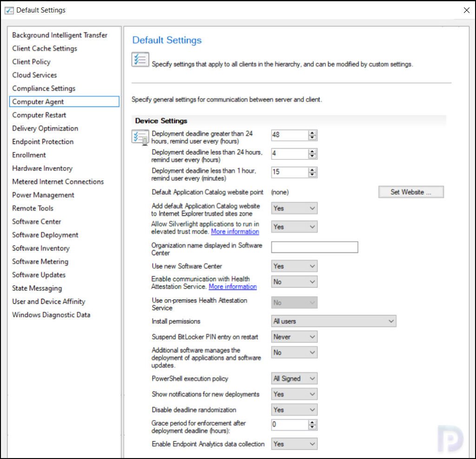The height and width of the screenshot is (459, 476).
Task: Click the reminder field showing 4
Action: coord(290,153)
